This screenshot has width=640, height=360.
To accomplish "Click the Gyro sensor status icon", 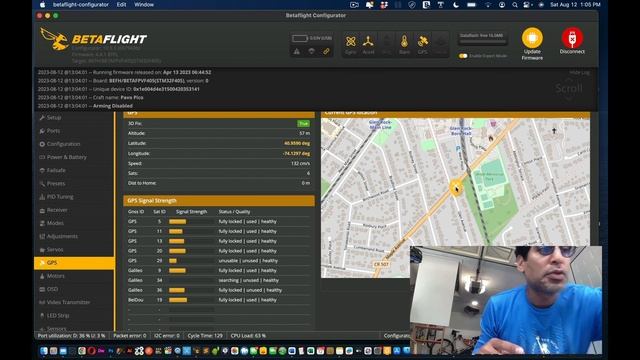I will click(x=351, y=41).
